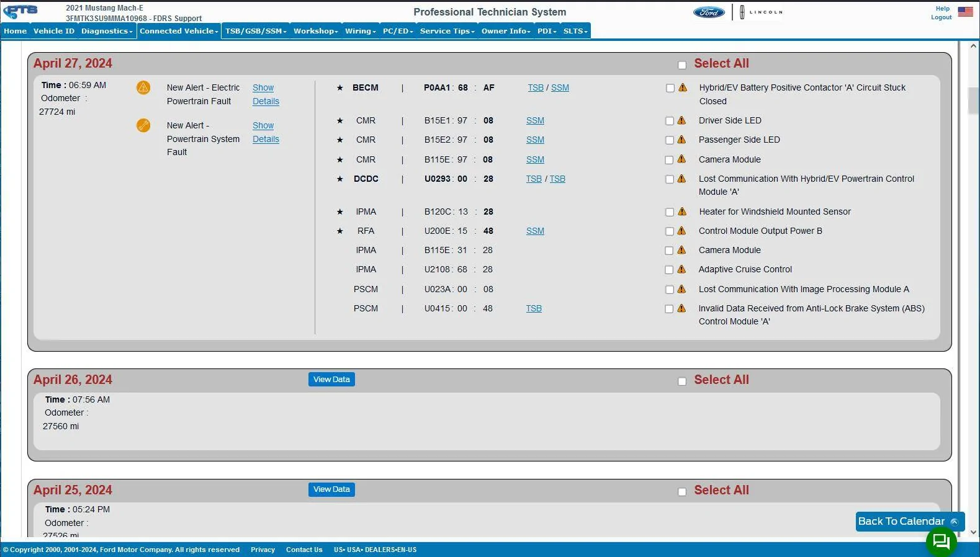Click View Data for April 25, 2024

331,489
